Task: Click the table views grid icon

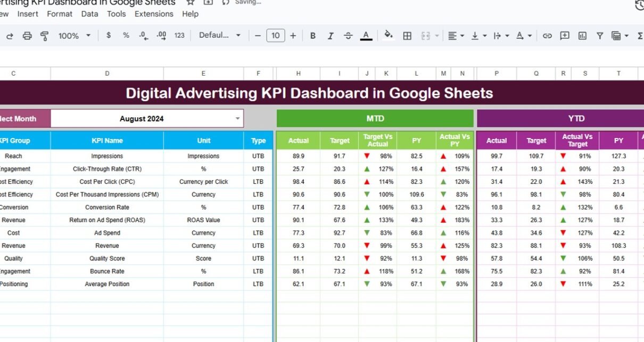Action: pos(616,36)
